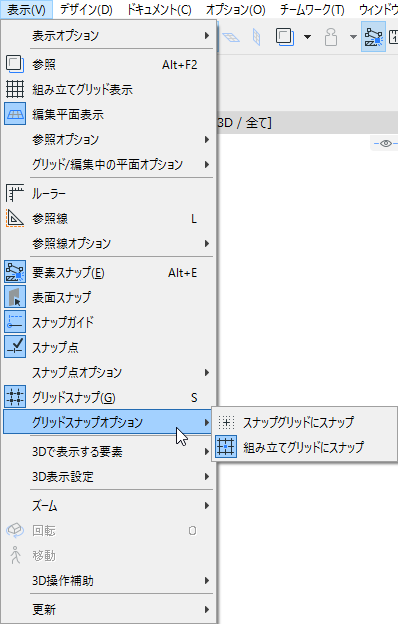Open the ドキュメント(C) menu
This screenshot has width=398, height=624.
(159, 10)
